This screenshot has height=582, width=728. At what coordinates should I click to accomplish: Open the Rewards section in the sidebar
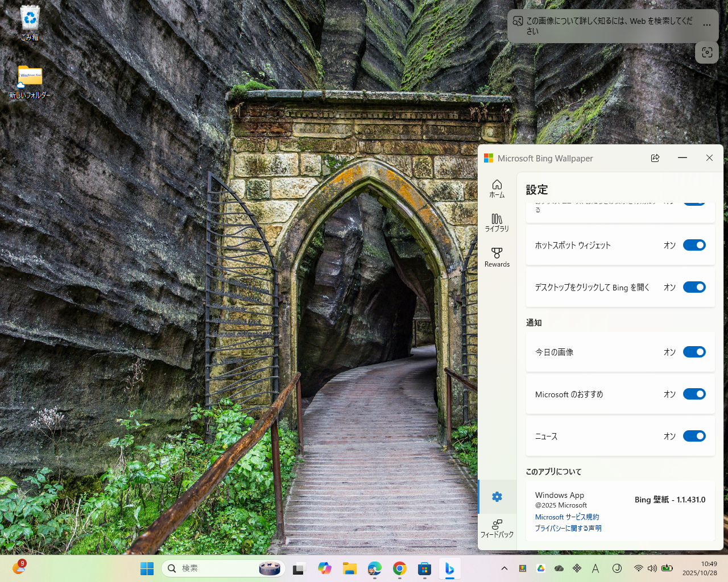[497, 257]
